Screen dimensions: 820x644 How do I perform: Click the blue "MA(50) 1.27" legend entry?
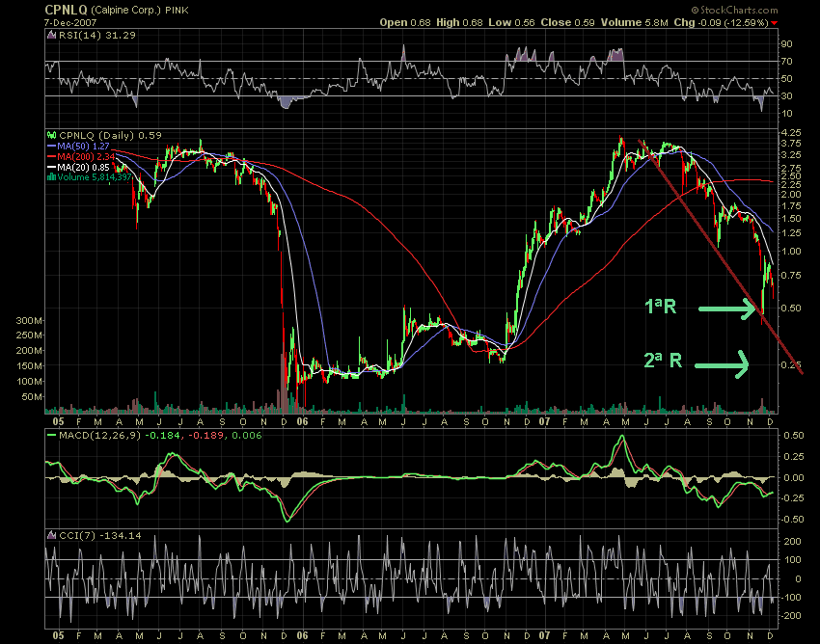coord(83,147)
